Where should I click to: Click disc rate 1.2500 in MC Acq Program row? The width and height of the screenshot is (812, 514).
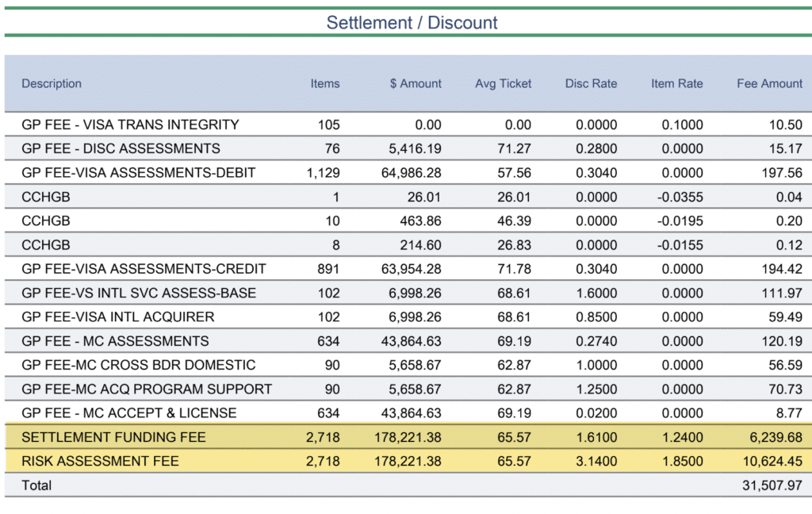[x=596, y=389]
